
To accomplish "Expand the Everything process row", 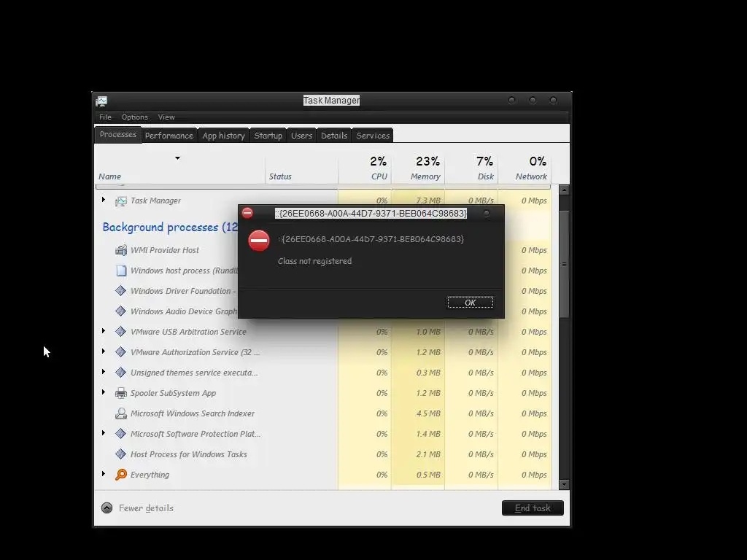I will 104,474.
